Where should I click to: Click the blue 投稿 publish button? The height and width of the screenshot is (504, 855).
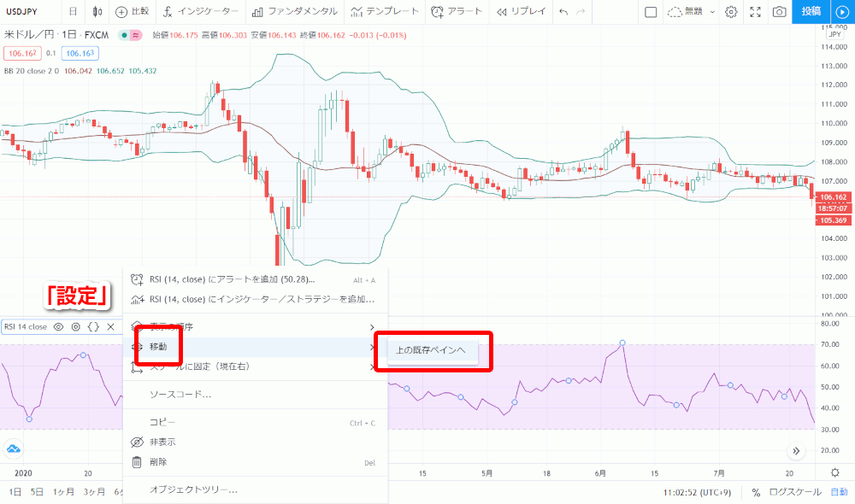811,12
